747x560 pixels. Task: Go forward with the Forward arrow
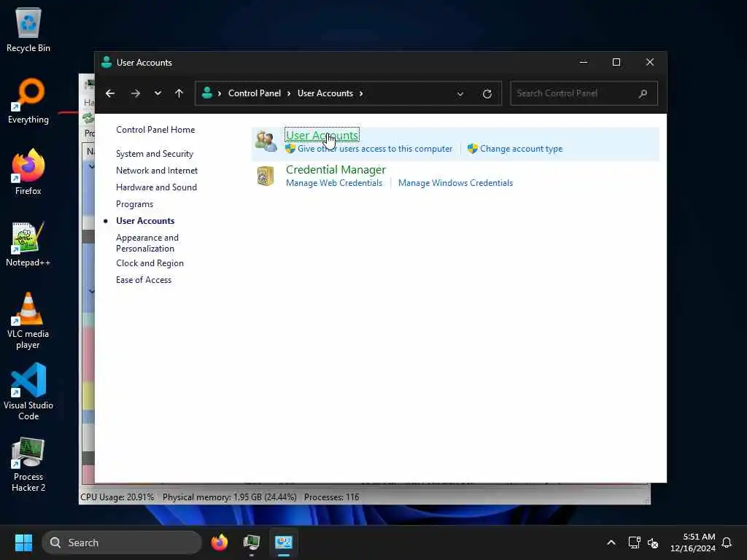(x=135, y=93)
